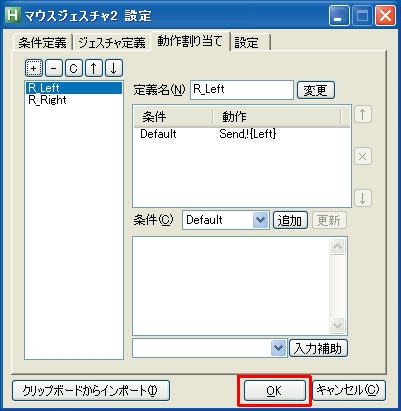Click the 変更 button
Image resolution: width=401 pixels, height=411 pixels.
[315, 90]
